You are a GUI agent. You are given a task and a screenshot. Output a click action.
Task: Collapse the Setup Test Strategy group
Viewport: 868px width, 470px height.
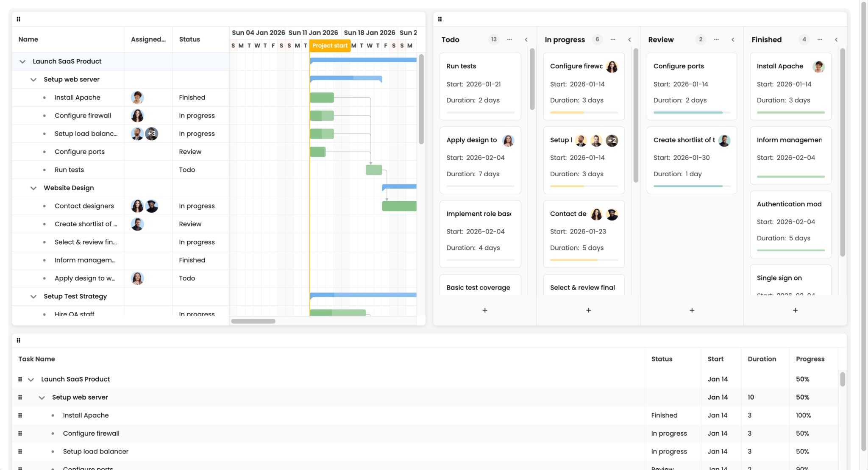(x=33, y=297)
